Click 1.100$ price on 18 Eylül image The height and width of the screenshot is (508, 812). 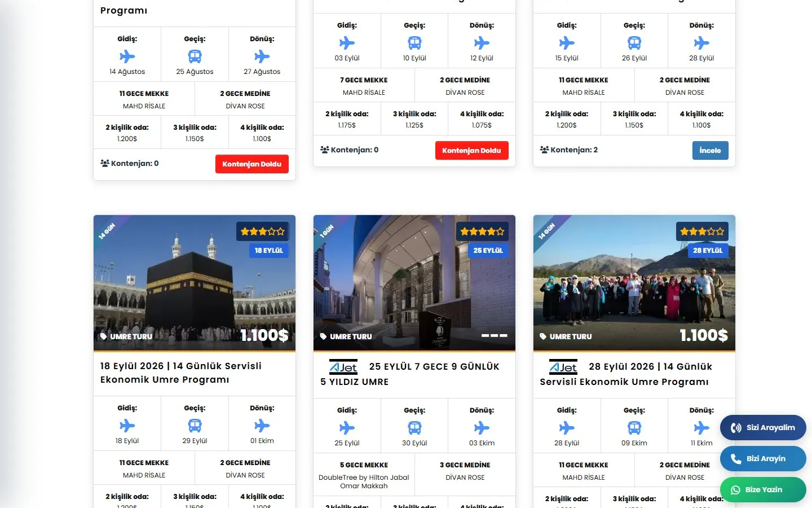(264, 335)
